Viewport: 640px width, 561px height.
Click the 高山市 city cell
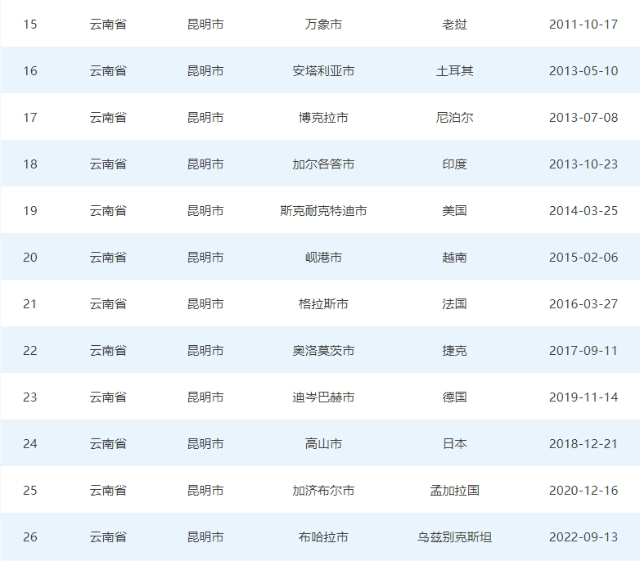pos(323,444)
